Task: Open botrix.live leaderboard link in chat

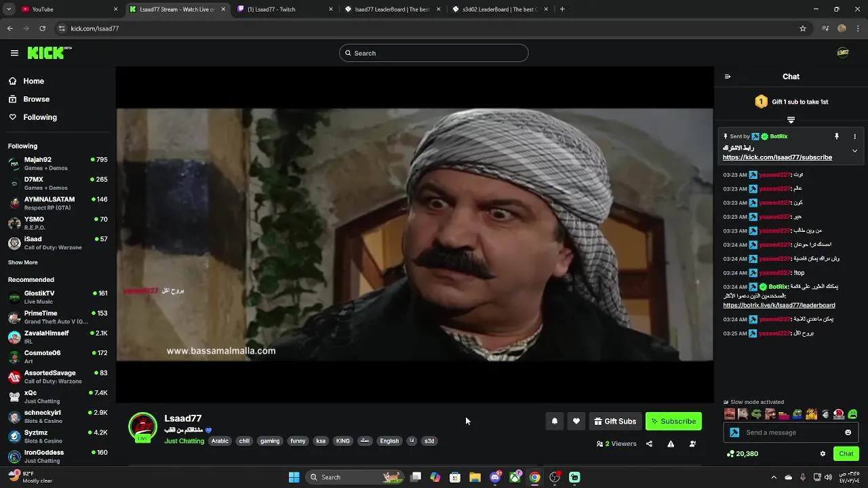Action: click(x=779, y=305)
